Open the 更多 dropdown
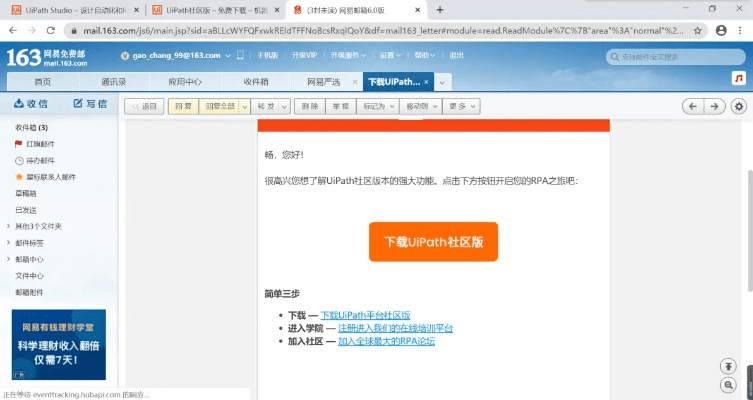 [x=462, y=107]
